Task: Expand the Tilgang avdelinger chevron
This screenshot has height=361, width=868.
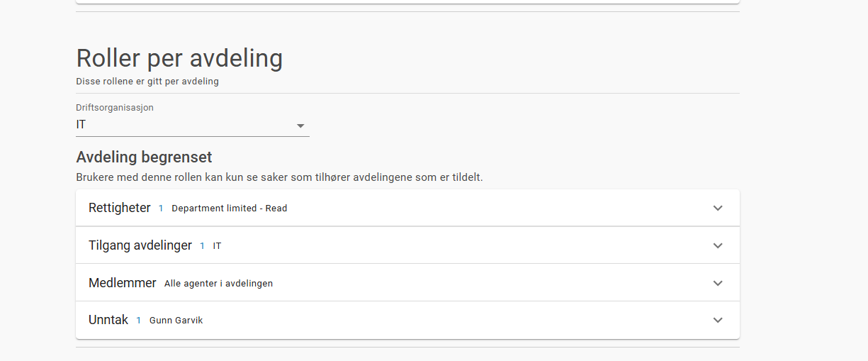Action: tap(718, 245)
